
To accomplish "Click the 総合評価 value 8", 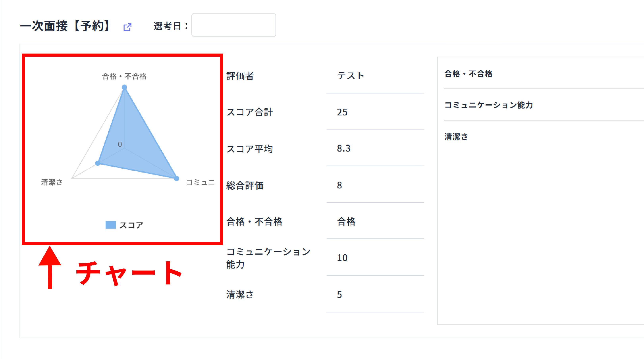I will point(339,185).
